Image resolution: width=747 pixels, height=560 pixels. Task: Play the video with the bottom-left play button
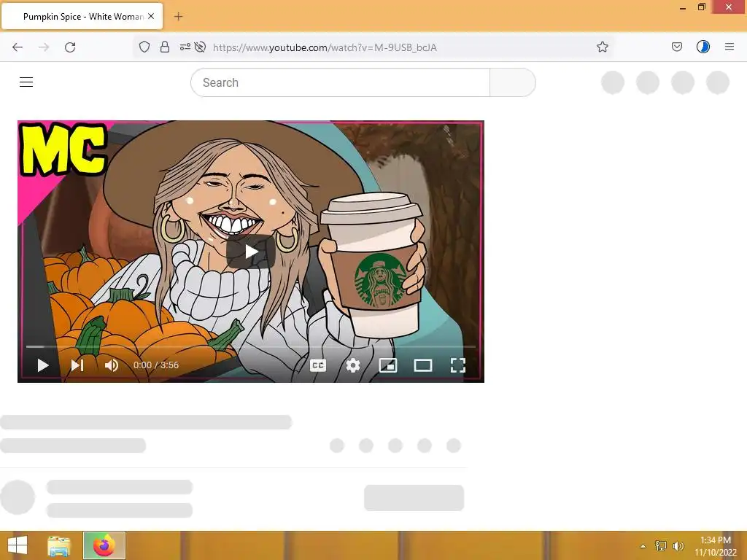(x=43, y=365)
